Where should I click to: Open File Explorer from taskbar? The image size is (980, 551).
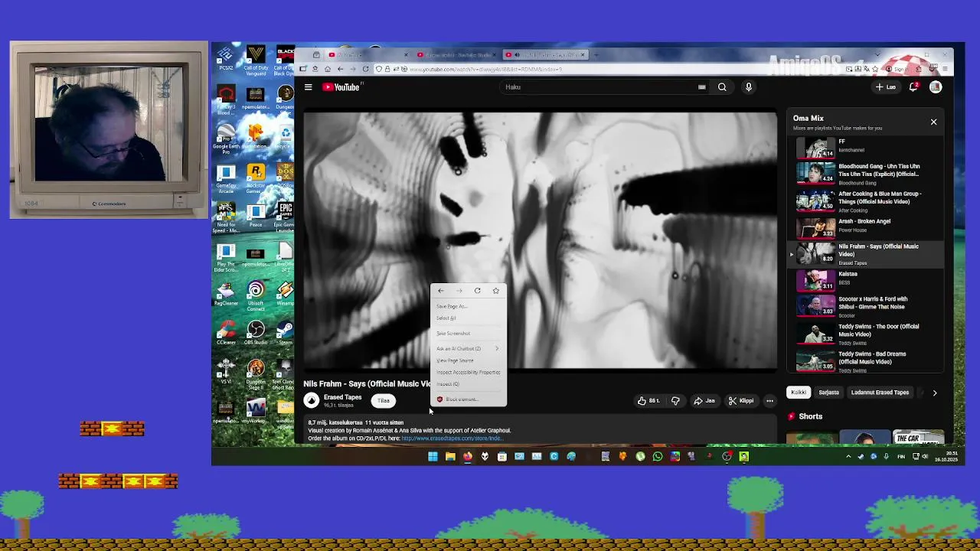pyautogui.click(x=450, y=457)
